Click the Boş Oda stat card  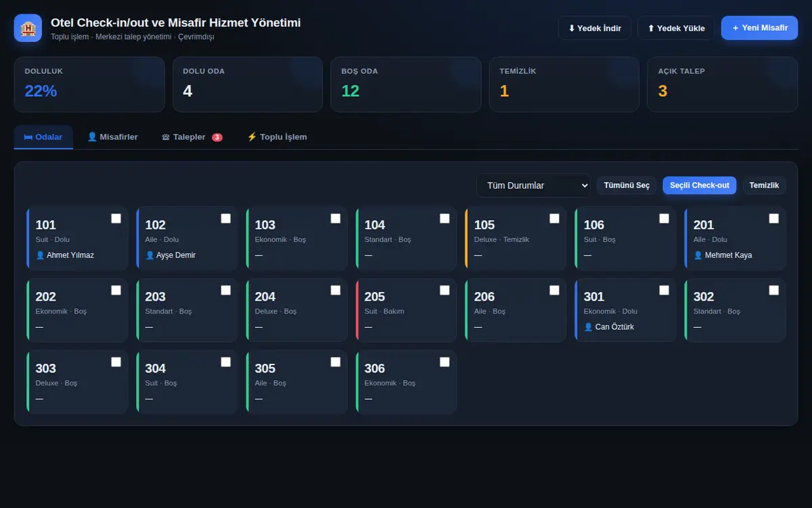click(406, 84)
